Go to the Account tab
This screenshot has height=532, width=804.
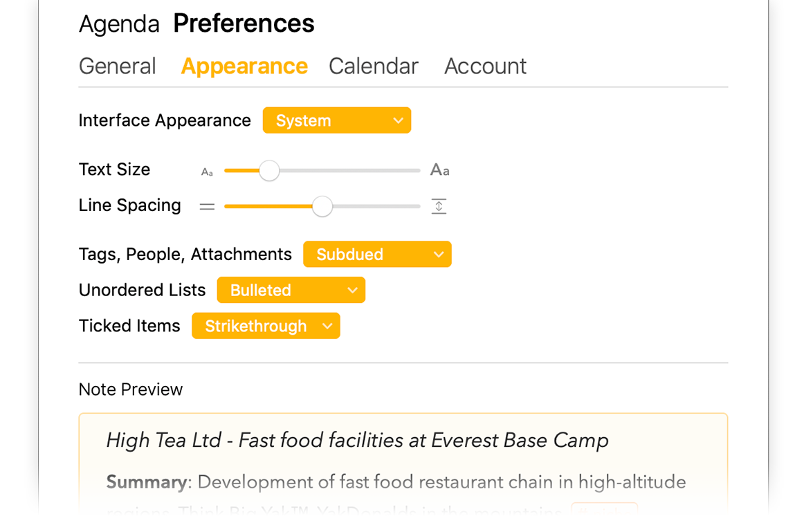click(x=485, y=66)
